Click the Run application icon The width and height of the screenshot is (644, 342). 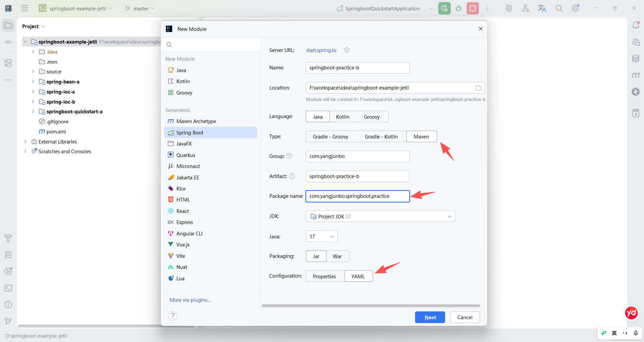pyautogui.click(x=444, y=8)
